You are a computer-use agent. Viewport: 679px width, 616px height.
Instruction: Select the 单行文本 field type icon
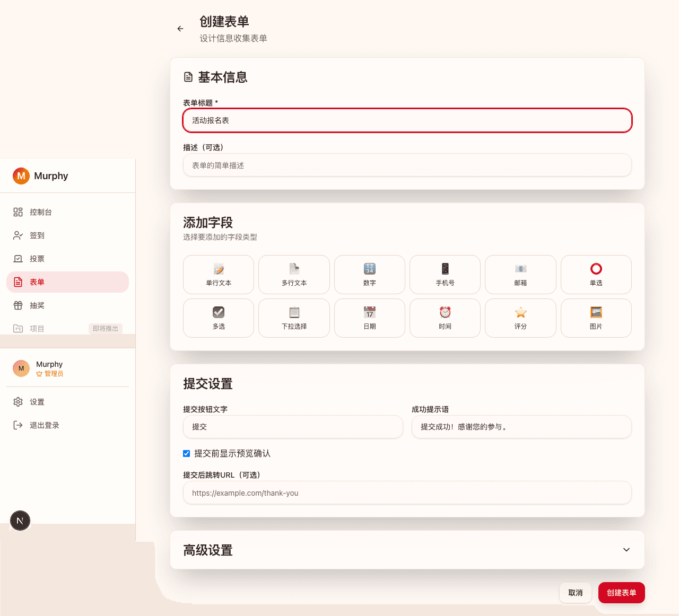(x=218, y=275)
